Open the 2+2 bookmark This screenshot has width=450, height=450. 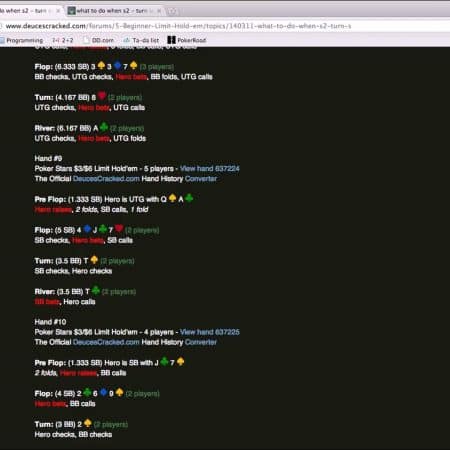pos(63,40)
